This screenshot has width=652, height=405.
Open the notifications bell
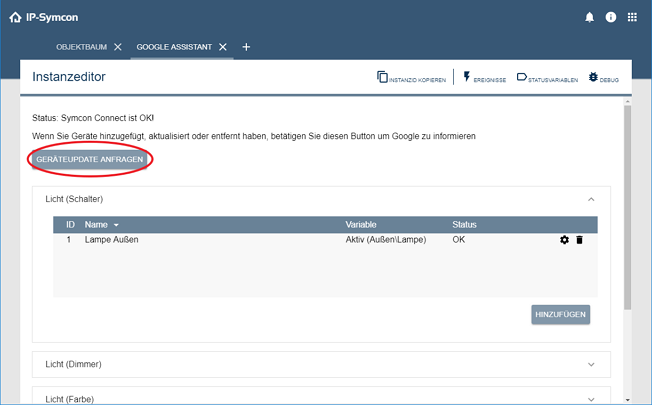click(590, 17)
